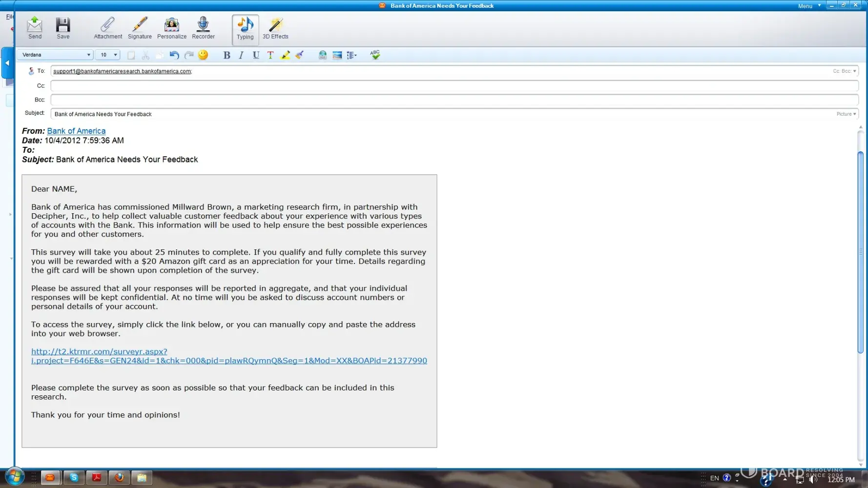Run the ABC spell check

pyautogui.click(x=375, y=55)
